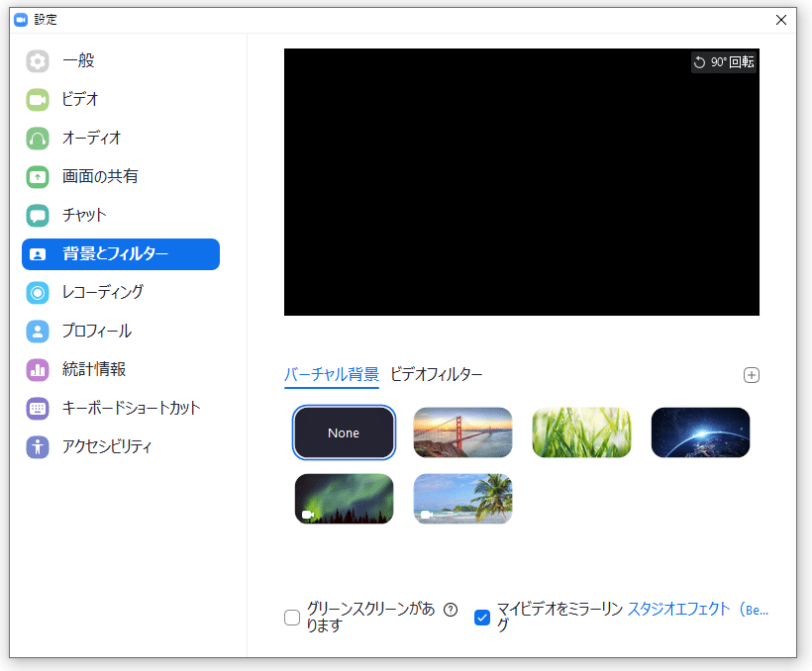Select the None virtual background option
The width and height of the screenshot is (812, 671).
[x=344, y=432]
